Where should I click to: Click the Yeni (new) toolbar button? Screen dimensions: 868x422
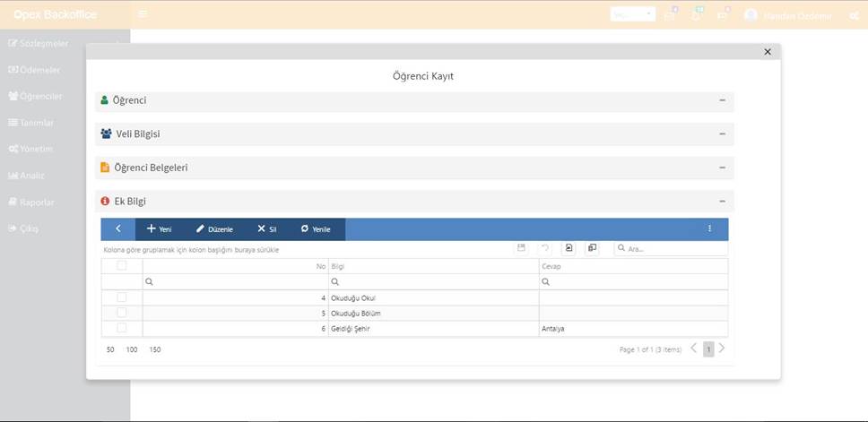[x=159, y=229]
